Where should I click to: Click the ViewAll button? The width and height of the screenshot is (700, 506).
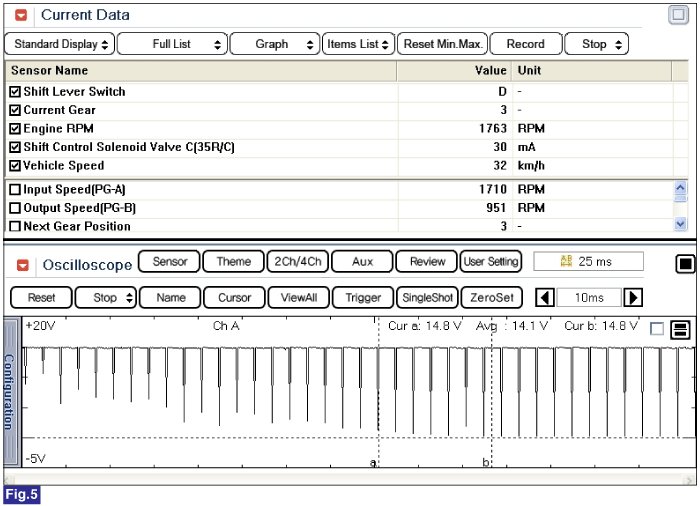pyautogui.click(x=299, y=297)
